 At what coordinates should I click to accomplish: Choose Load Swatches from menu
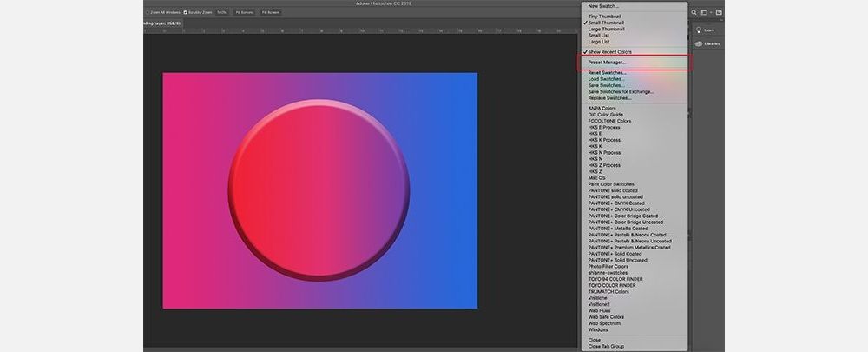click(606, 79)
